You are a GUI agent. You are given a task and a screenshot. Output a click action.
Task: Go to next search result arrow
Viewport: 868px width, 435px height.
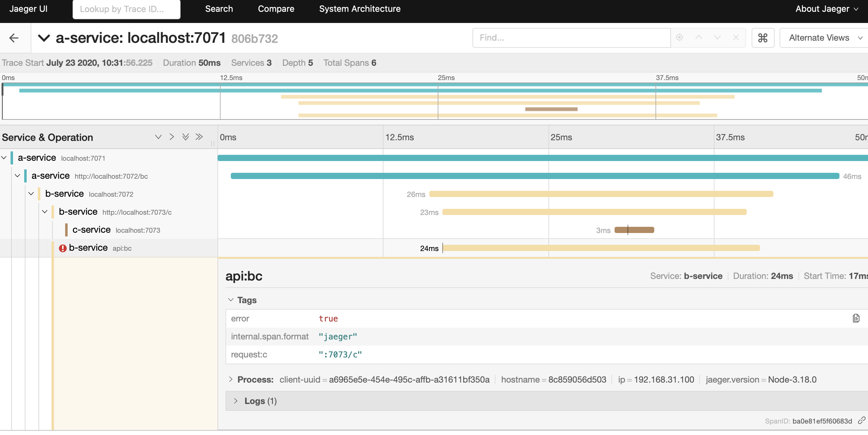(x=717, y=38)
